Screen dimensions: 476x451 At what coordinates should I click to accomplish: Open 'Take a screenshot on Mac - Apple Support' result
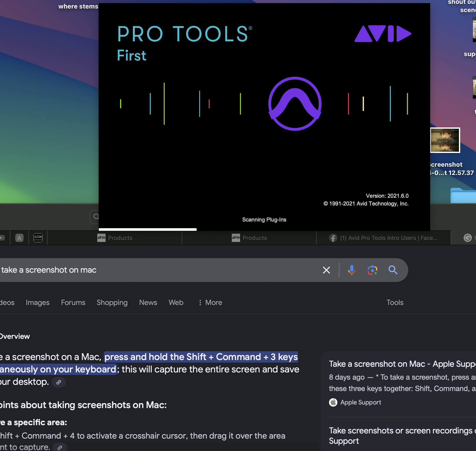402,364
